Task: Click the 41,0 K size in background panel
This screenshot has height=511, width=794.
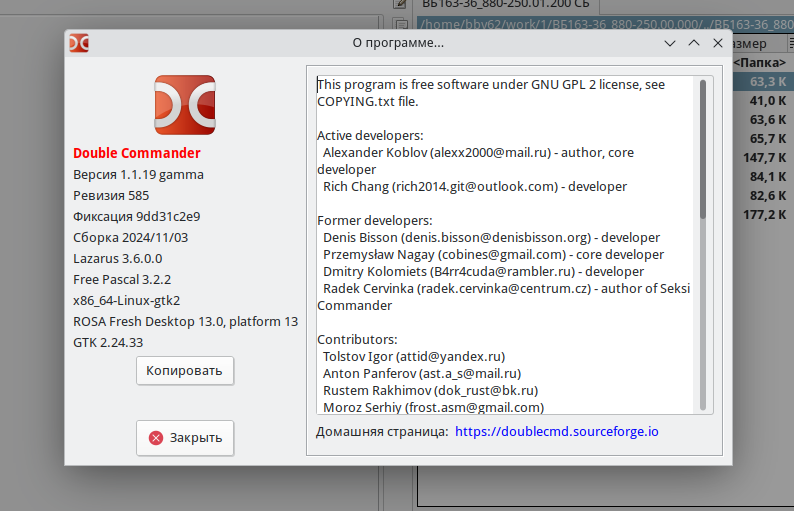Action: tap(768, 101)
